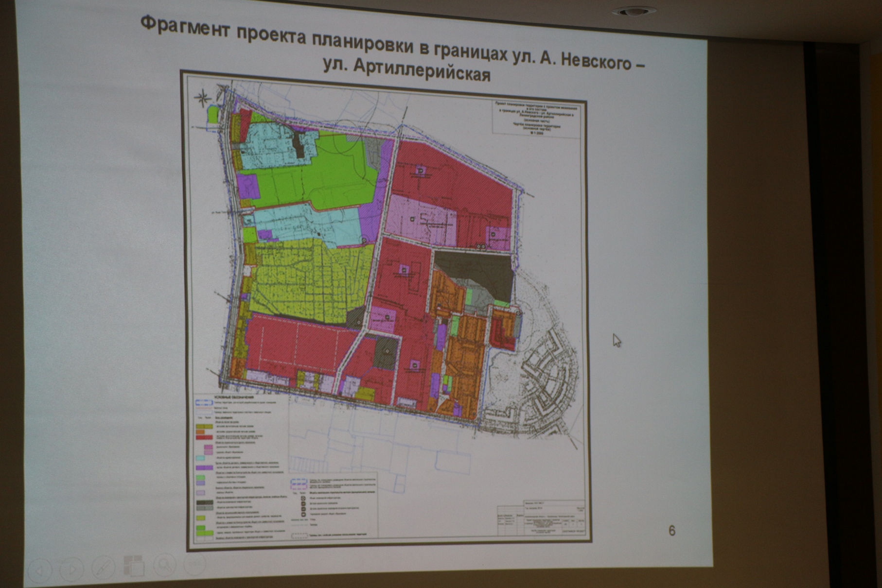Screen dimensions: 882x588
Task: Go back using the previous slide arrow
Action: coord(40,570)
